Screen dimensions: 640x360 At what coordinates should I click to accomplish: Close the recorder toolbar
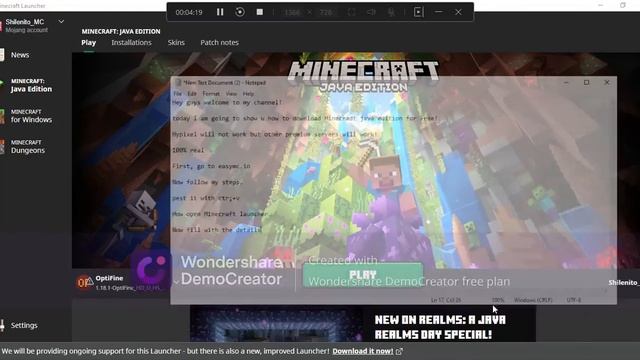[x=458, y=12]
